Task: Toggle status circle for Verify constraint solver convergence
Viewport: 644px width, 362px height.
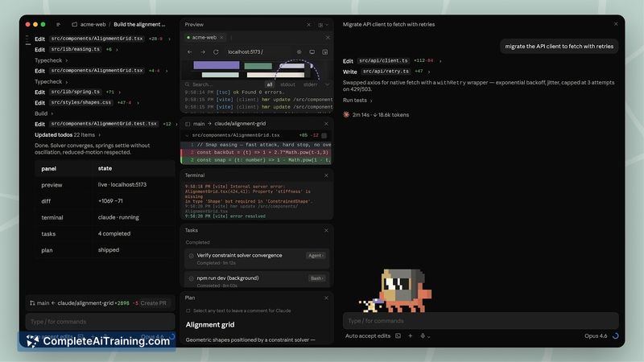Action: [x=191, y=256]
